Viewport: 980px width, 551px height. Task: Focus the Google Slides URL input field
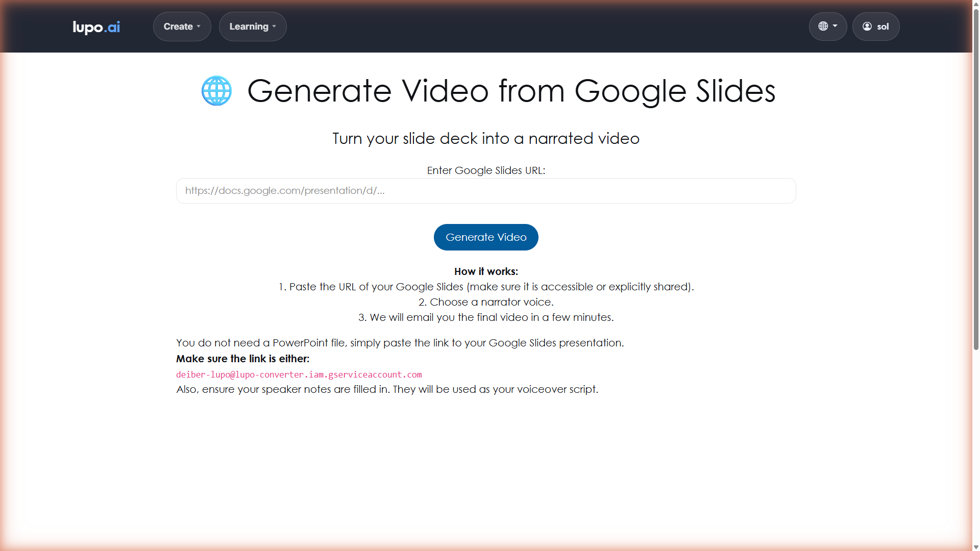[486, 191]
